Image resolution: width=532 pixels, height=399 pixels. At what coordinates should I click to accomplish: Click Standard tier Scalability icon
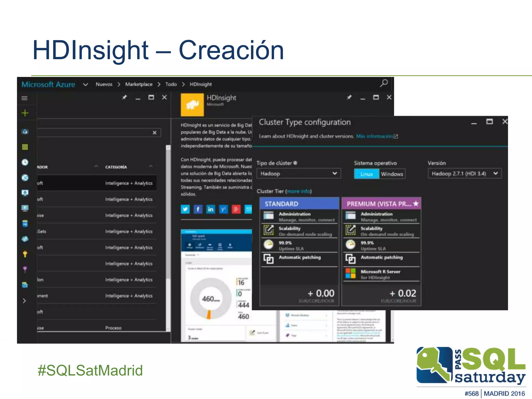pyautogui.click(x=269, y=230)
